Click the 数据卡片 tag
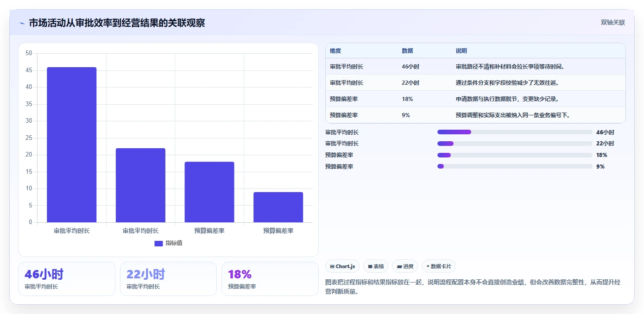Image resolution: width=644 pixels, height=314 pixels. pos(438,266)
